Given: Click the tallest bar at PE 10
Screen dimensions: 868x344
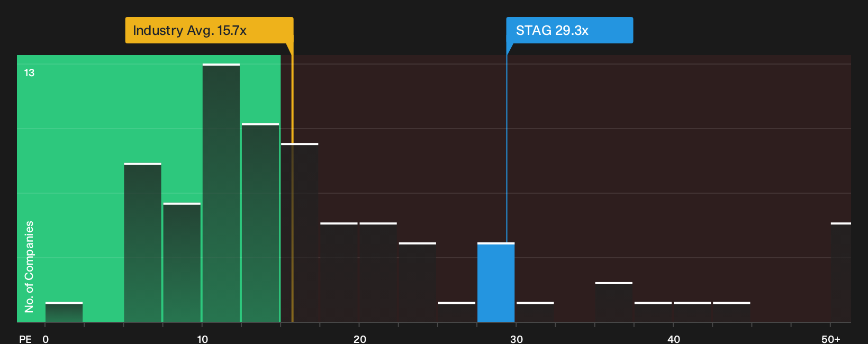Looking at the screenshot, I should [x=221, y=193].
